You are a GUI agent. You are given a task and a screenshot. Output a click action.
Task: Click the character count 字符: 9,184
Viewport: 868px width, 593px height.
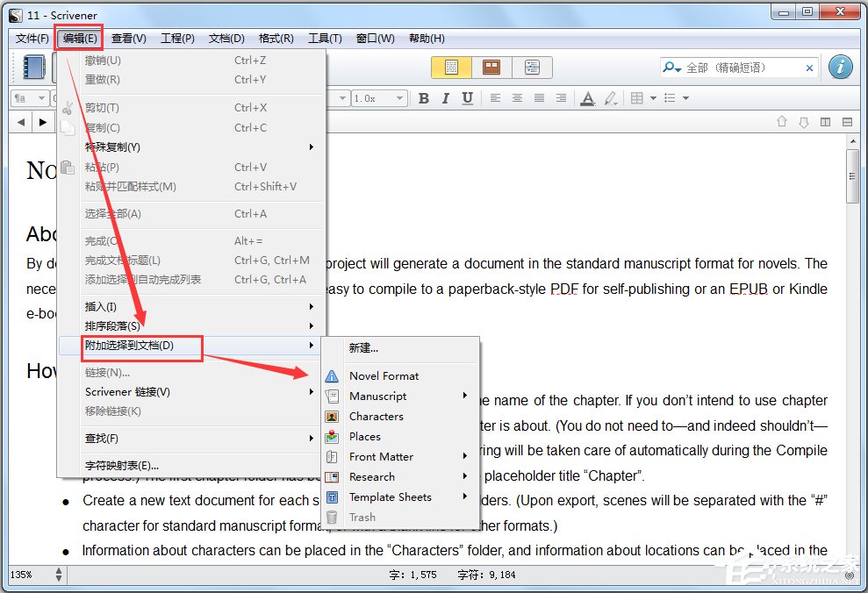(486, 575)
